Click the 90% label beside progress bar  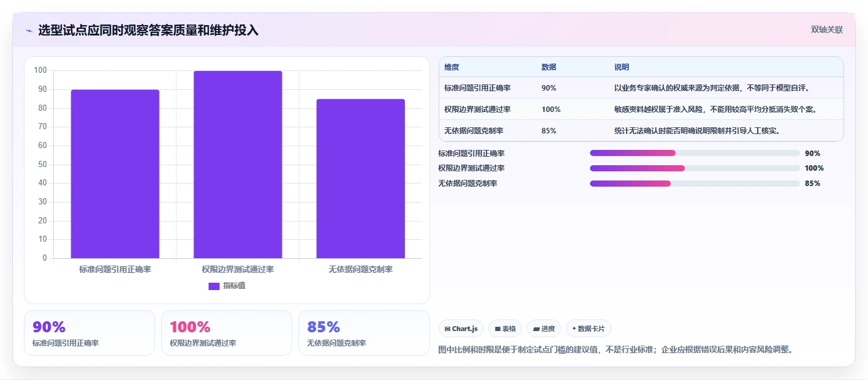(812, 154)
